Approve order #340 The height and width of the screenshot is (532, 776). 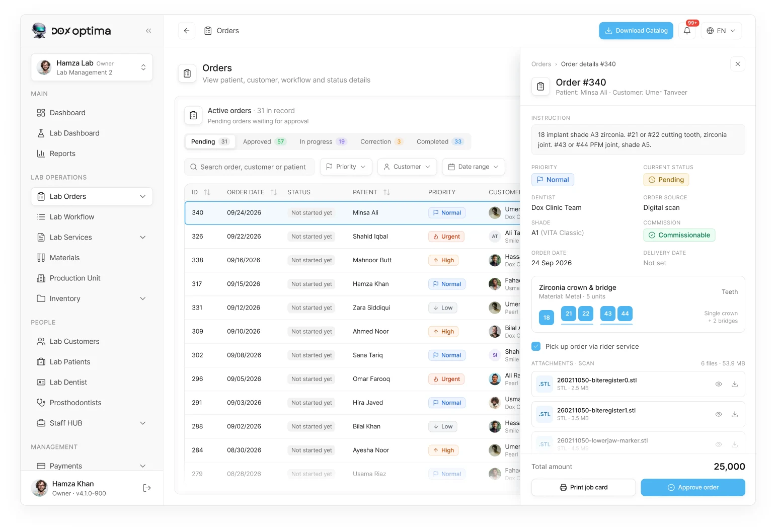693,487
